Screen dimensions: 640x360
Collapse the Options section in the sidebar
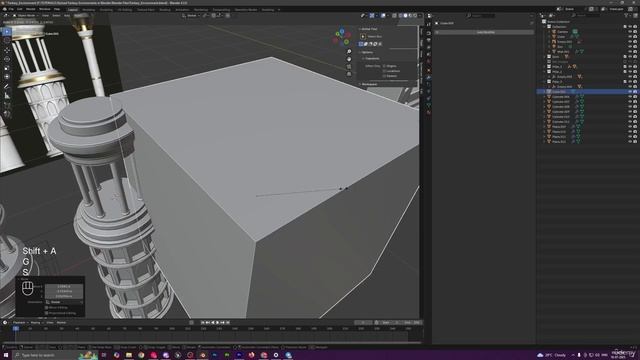[367, 52]
